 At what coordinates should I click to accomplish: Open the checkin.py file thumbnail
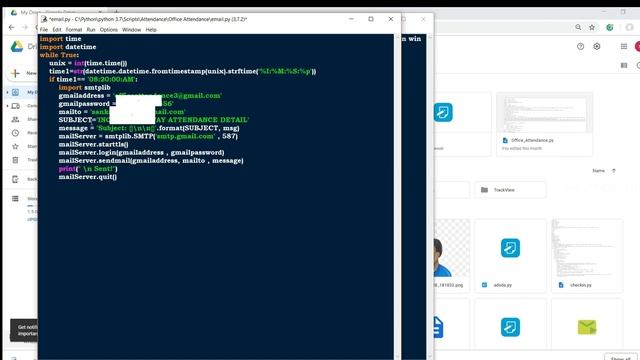coord(587,249)
